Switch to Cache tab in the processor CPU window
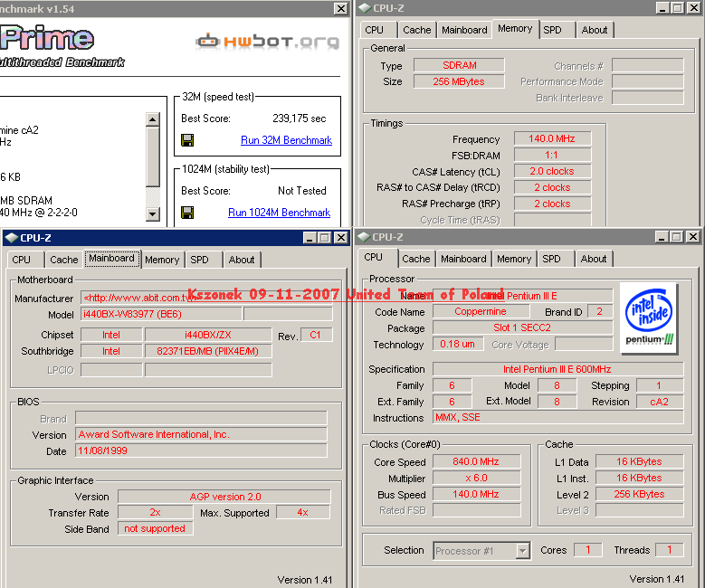This screenshot has width=705, height=588. [x=416, y=259]
